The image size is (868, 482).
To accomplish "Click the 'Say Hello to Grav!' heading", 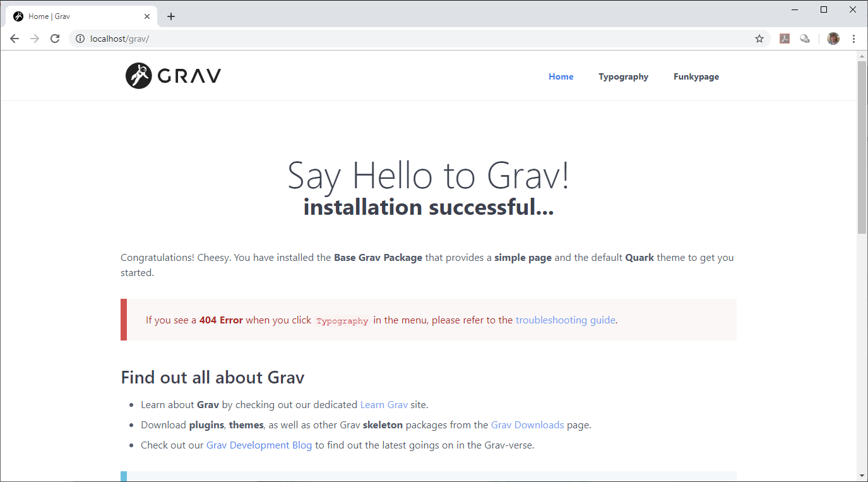I will tap(428, 175).
